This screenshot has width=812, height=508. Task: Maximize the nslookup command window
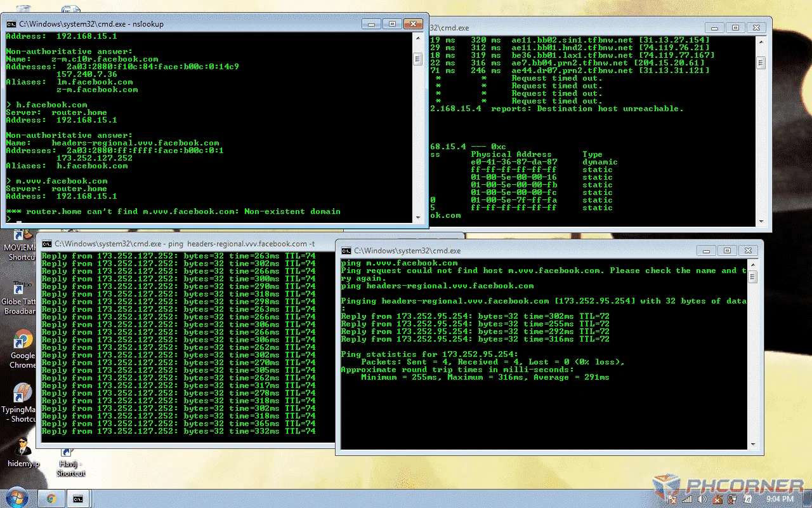tap(392, 24)
